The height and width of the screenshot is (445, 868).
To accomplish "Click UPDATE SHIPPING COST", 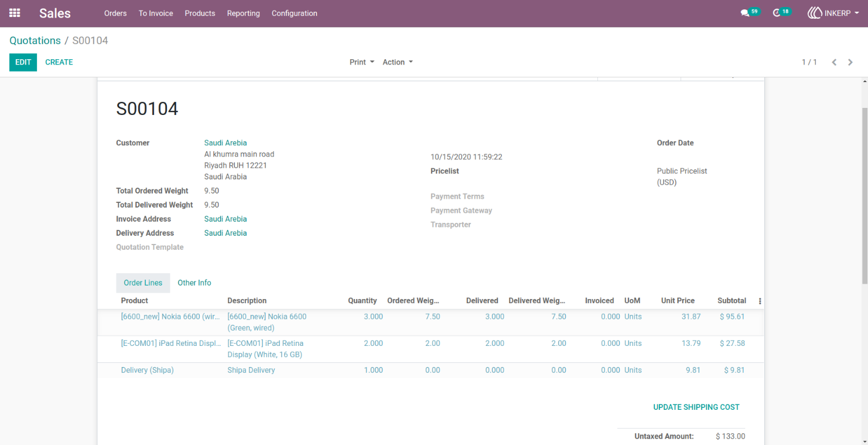I will (x=696, y=407).
